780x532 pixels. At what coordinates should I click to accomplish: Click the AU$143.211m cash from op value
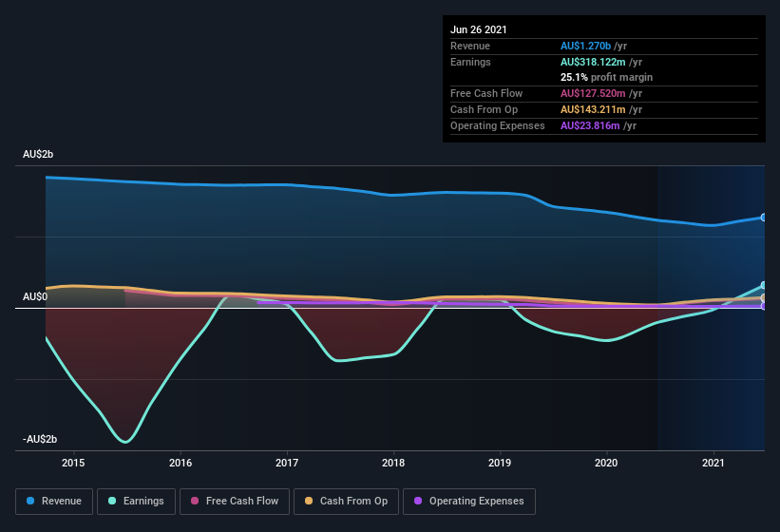[593, 109]
